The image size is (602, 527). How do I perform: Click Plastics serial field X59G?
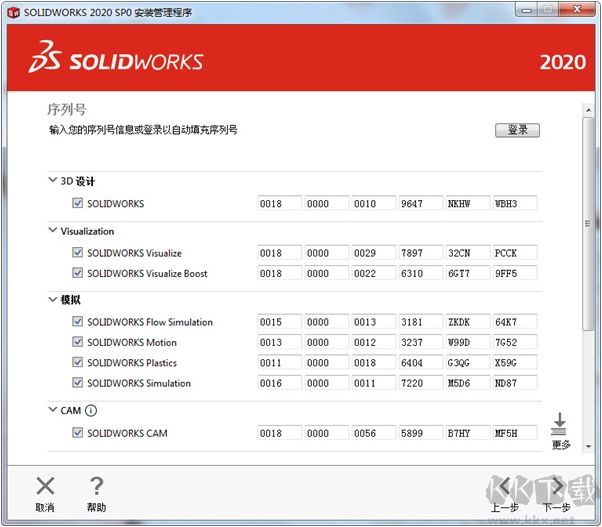[x=515, y=363]
